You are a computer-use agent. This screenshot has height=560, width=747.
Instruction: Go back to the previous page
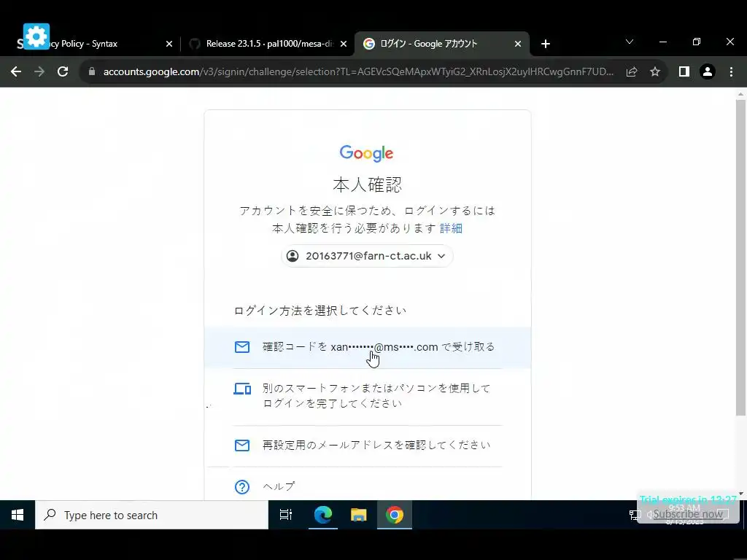16,71
